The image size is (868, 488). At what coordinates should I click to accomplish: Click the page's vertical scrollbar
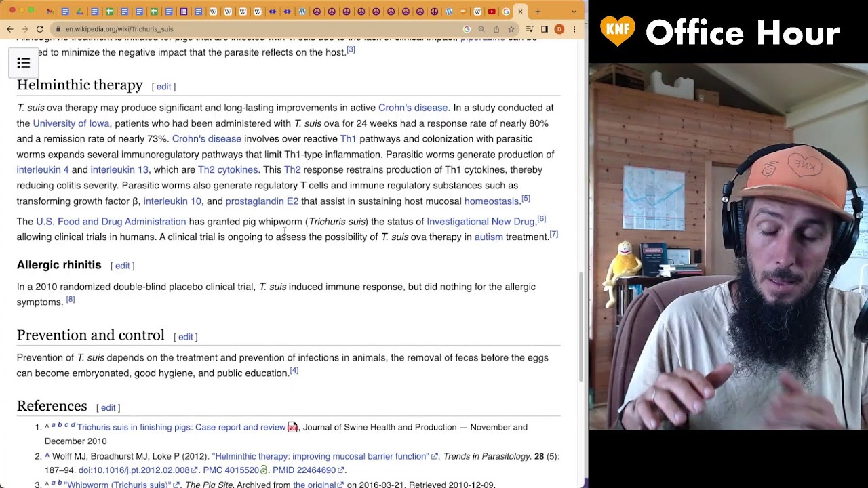(582, 325)
